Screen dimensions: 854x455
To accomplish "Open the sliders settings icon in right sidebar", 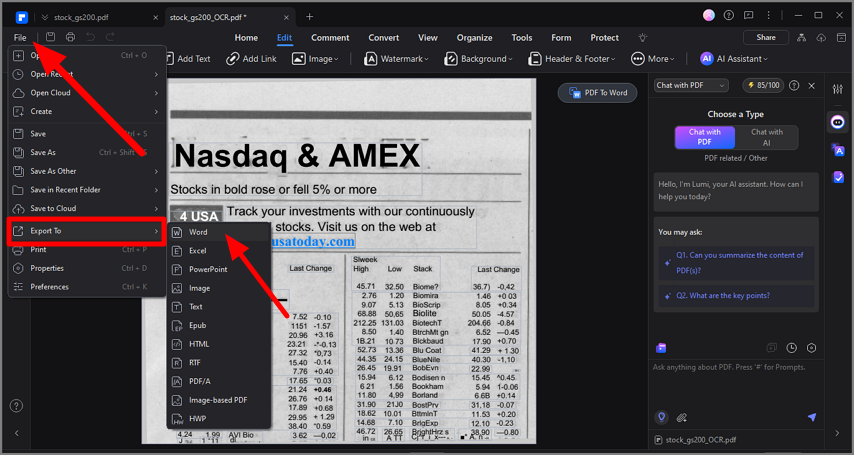I will pos(838,89).
